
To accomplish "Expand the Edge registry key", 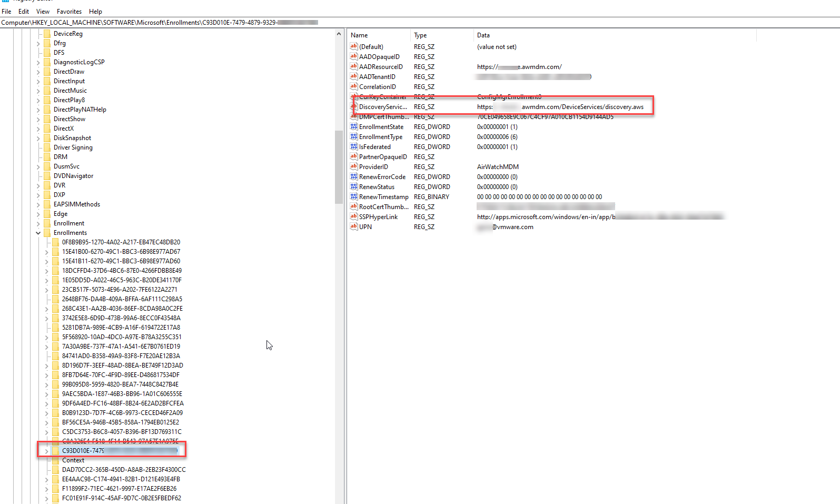I will [x=38, y=214].
